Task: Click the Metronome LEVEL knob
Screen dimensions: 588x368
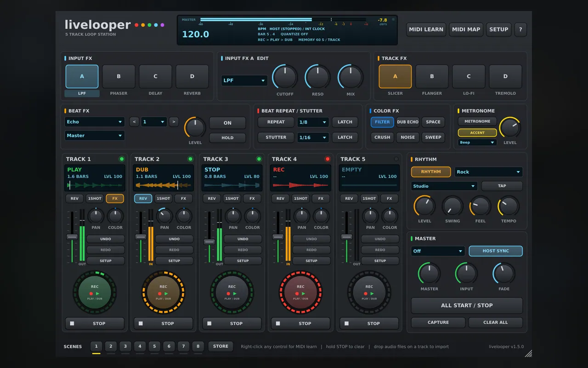Action: click(x=510, y=128)
